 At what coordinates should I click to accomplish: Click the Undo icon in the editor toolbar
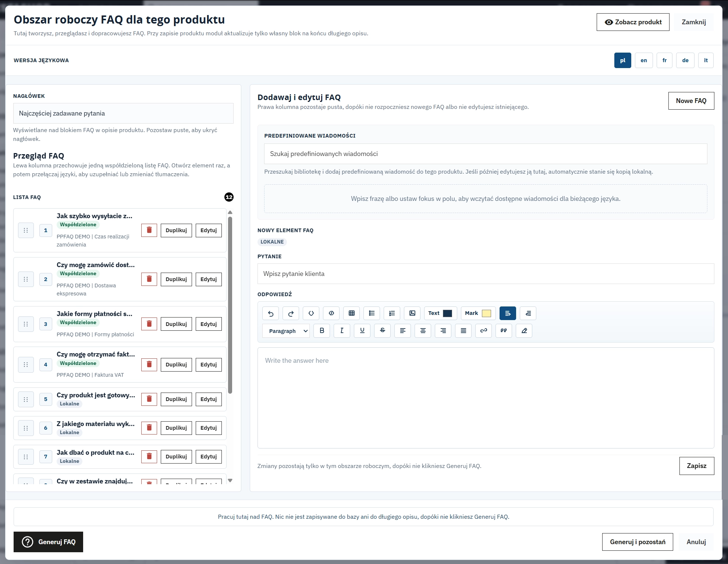point(270,313)
